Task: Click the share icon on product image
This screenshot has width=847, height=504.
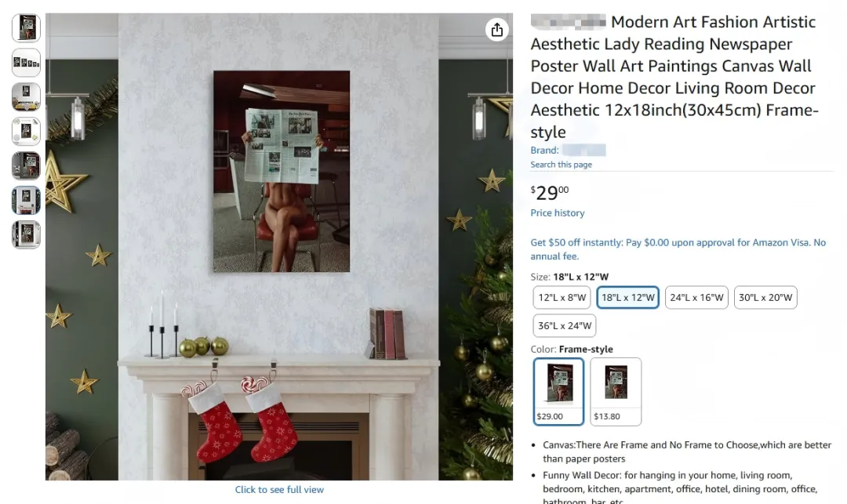Action: click(497, 30)
